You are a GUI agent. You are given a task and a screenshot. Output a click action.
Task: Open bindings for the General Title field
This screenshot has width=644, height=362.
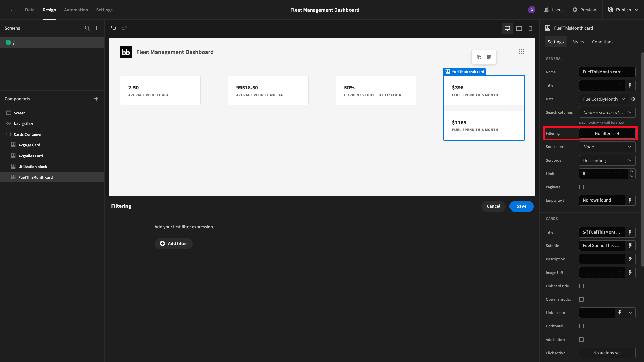tap(630, 85)
